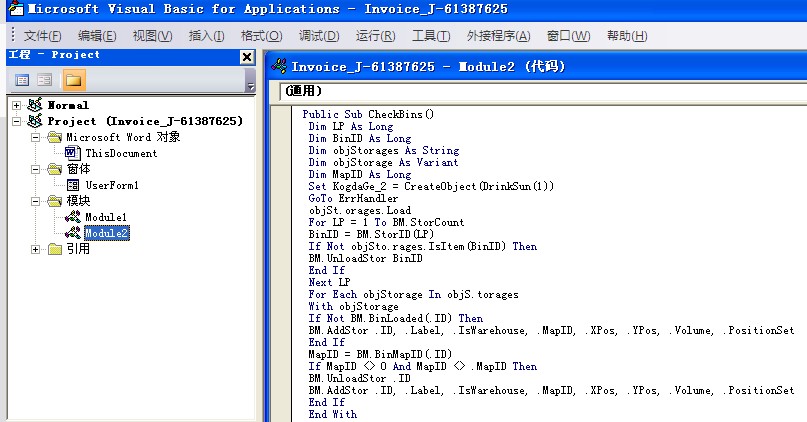The height and width of the screenshot is (422, 807).
Task: Click the 'Dim MapID As Long' line
Action: click(360, 174)
